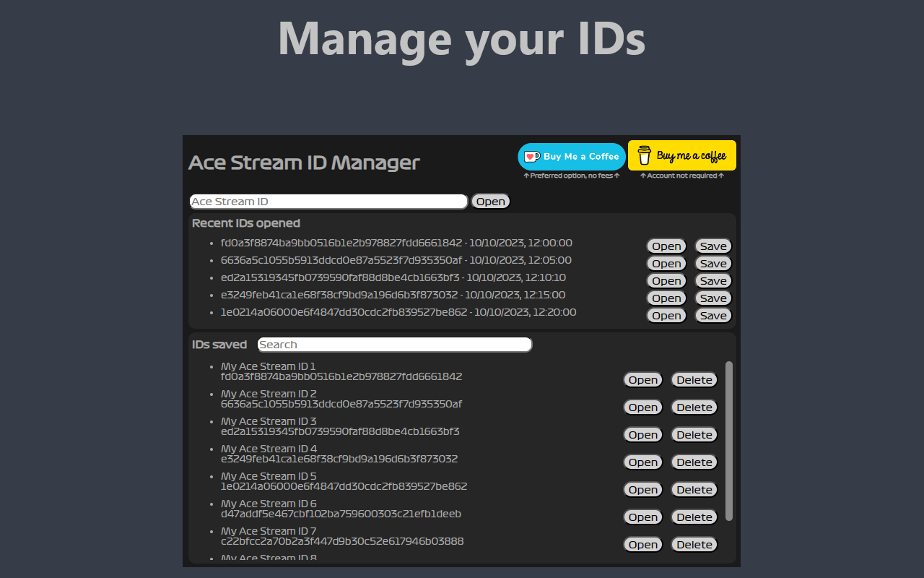Click 'Preferred option, no fees' caption

point(572,176)
